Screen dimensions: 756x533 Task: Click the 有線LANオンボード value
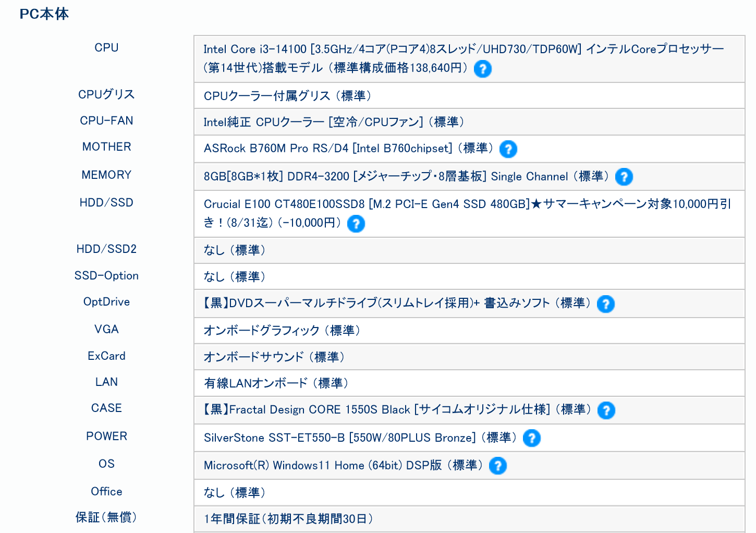[x=276, y=383]
